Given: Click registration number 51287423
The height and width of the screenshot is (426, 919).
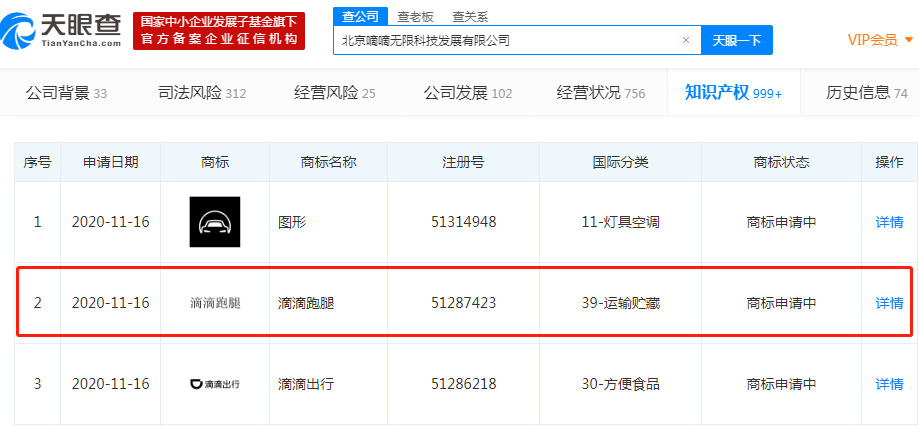Looking at the screenshot, I should [463, 303].
